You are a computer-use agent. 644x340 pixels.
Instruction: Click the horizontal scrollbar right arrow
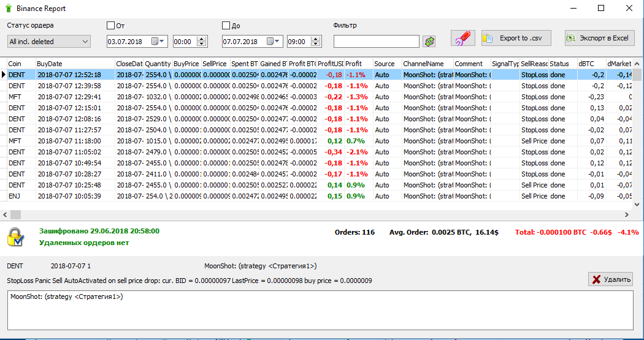tap(627, 214)
